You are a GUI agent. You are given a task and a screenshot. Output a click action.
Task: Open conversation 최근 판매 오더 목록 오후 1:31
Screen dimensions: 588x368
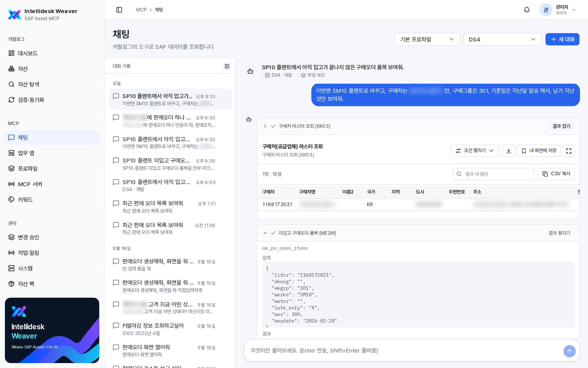[x=170, y=207]
